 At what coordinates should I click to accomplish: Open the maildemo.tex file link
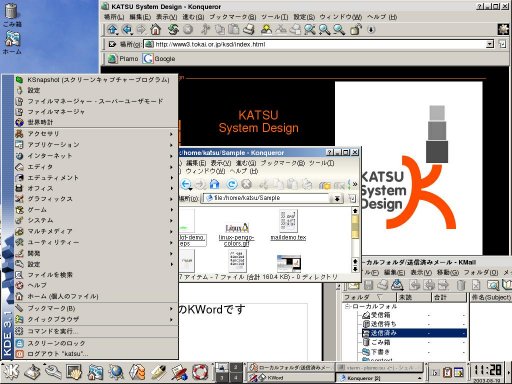[288, 237]
